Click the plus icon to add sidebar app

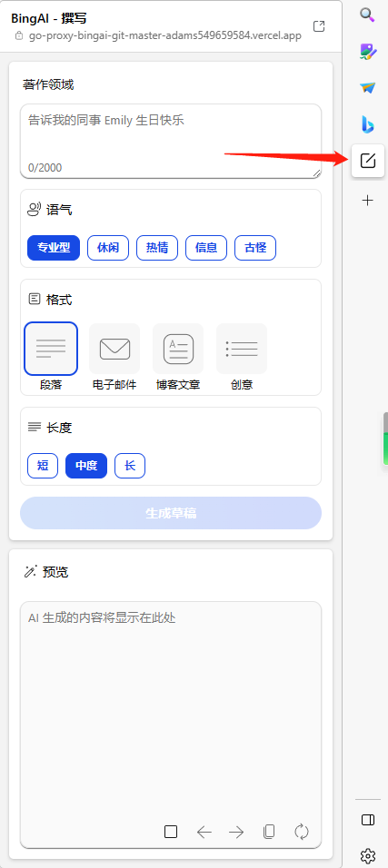coord(367,201)
